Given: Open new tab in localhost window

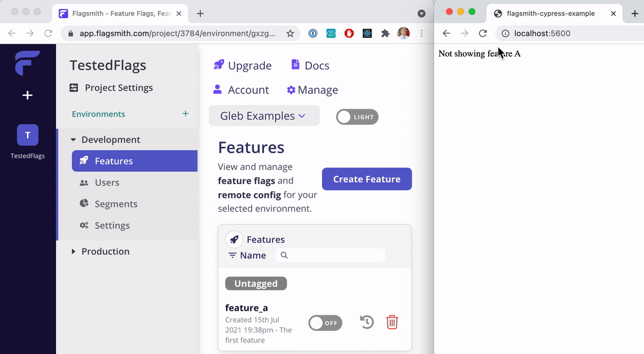Looking at the screenshot, I should click(x=634, y=14).
